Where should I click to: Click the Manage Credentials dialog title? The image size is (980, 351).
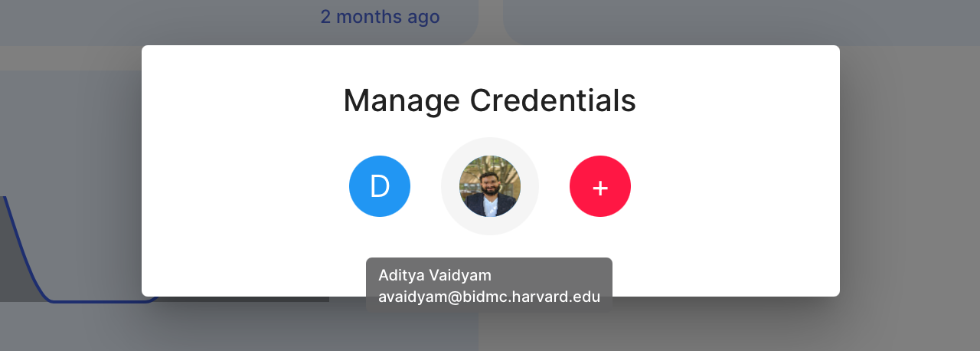click(489, 100)
